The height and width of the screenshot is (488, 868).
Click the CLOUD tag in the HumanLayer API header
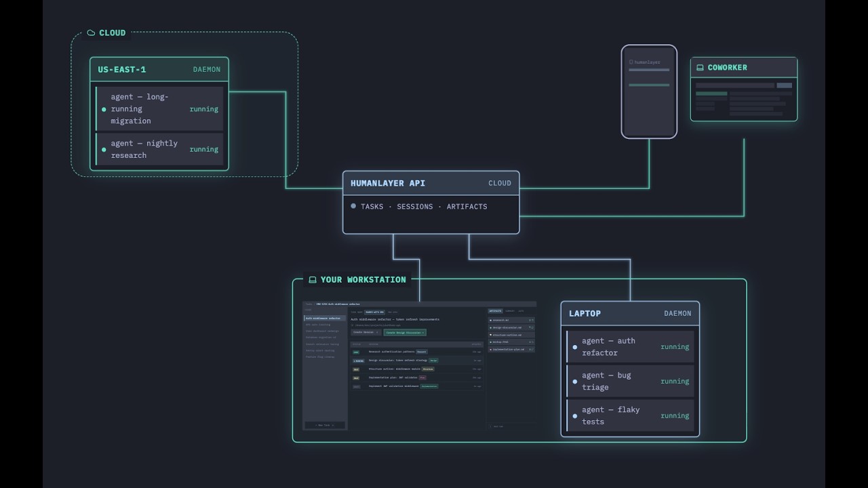tap(500, 183)
